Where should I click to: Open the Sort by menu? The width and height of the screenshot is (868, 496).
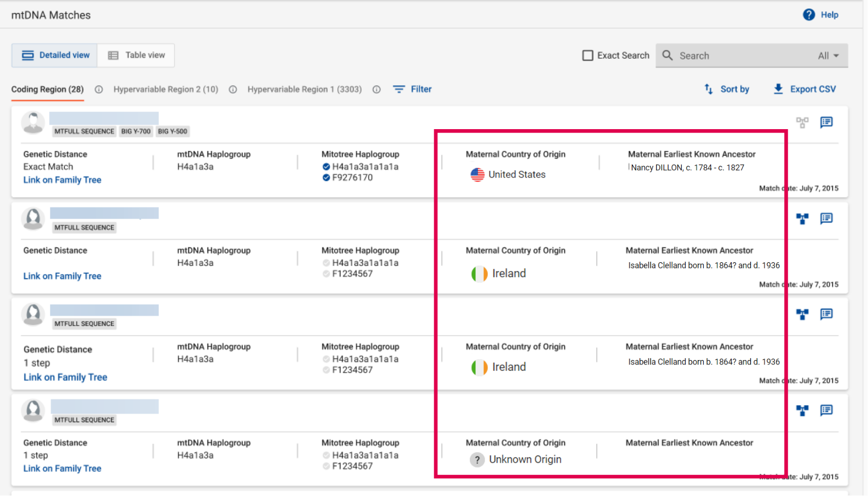tap(727, 89)
